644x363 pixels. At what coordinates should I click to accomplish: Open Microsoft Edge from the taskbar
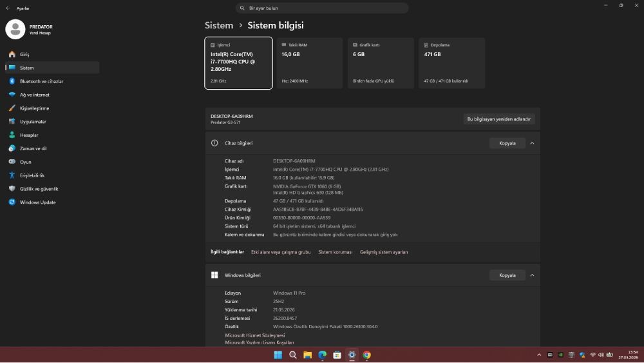pyautogui.click(x=323, y=355)
